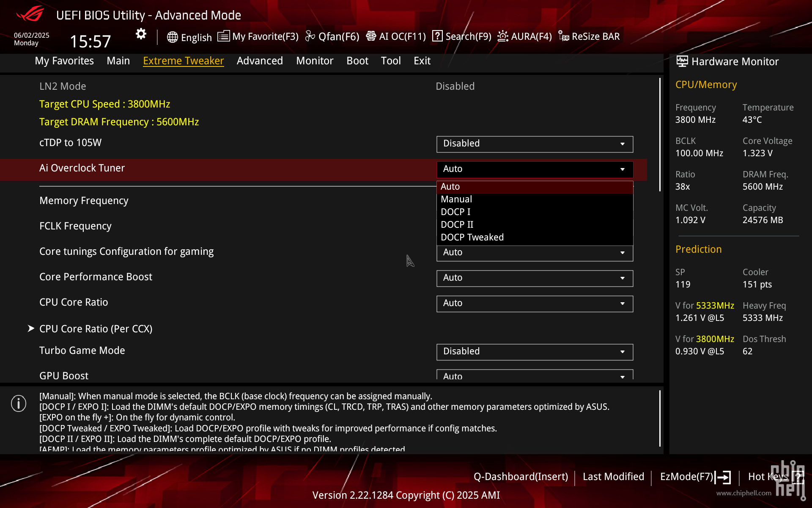Image resolution: width=812 pixels, height=508 pixels.
Task: Open Search(F9)
Action: point(468,37)
